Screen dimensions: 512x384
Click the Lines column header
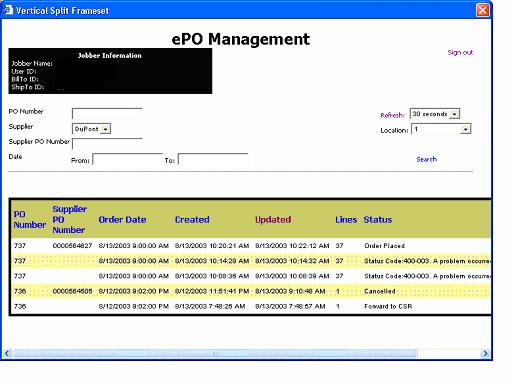point(346,220)
